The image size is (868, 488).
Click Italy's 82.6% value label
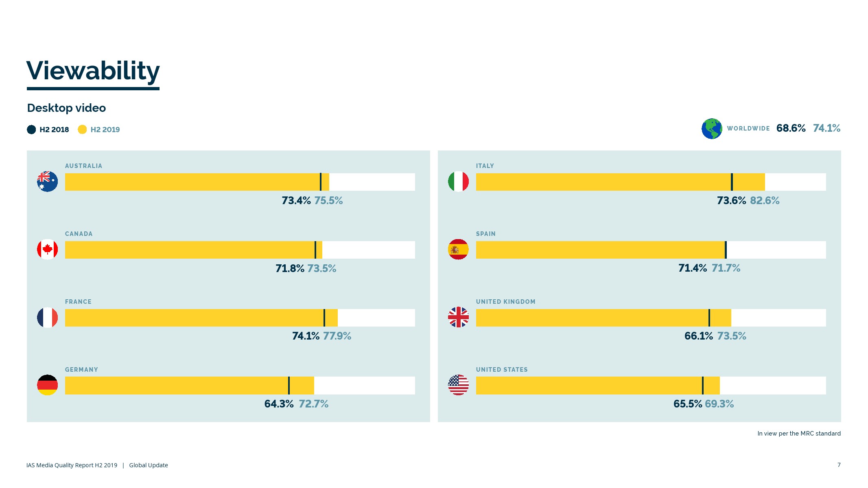[x=765, y=200]
